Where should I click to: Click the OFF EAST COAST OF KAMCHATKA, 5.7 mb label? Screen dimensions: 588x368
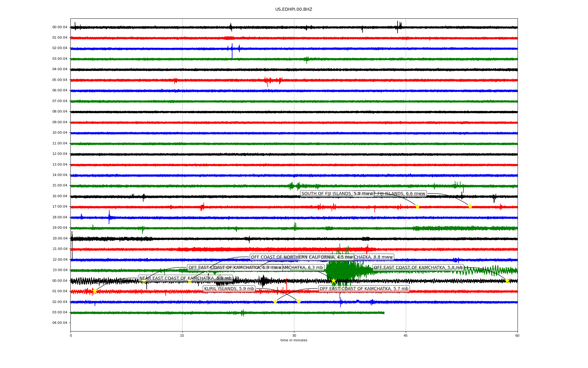[364, 289]
